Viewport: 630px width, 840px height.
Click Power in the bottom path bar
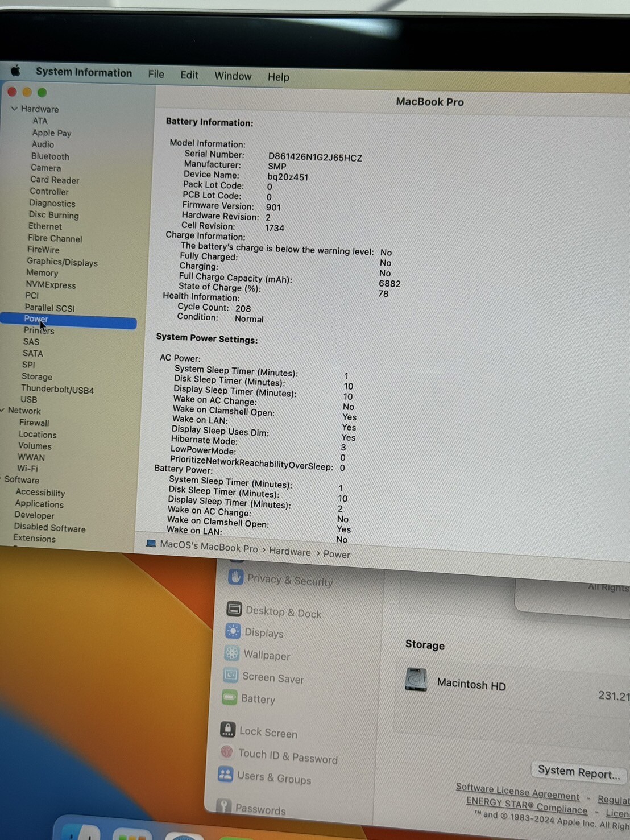(x=337, y=555)
